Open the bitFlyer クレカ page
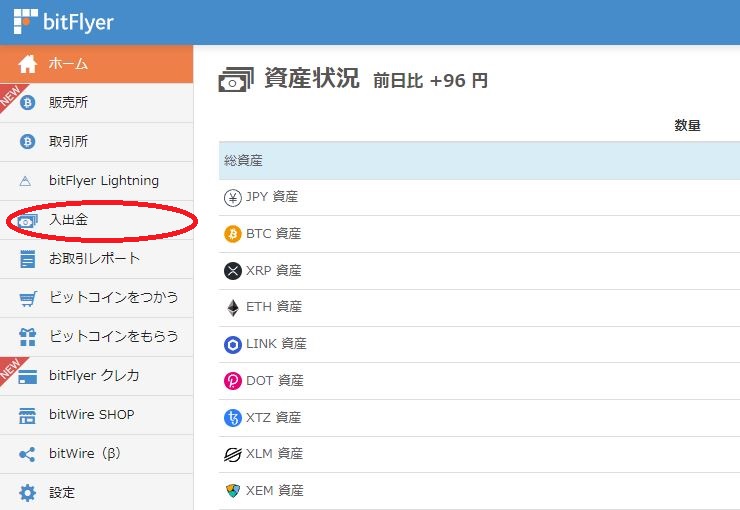The height and width of the screenshot is (510, 740). click(96, 376)
